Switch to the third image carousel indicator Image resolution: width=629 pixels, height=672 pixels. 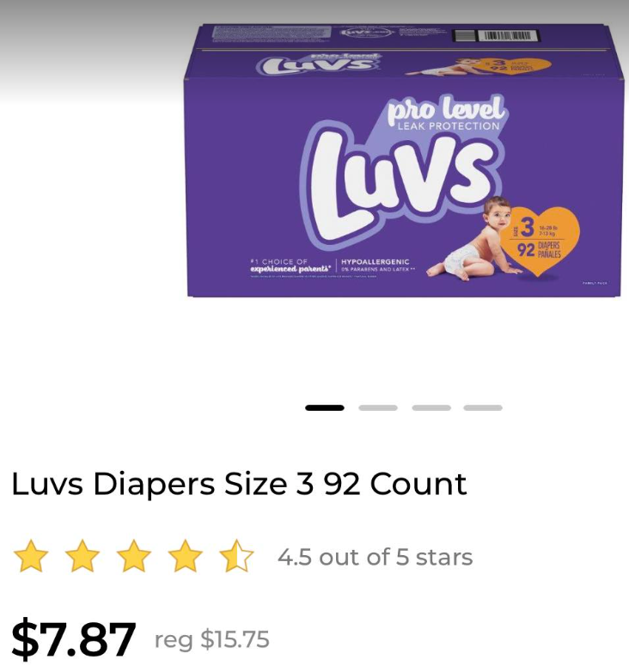point(431,407)
